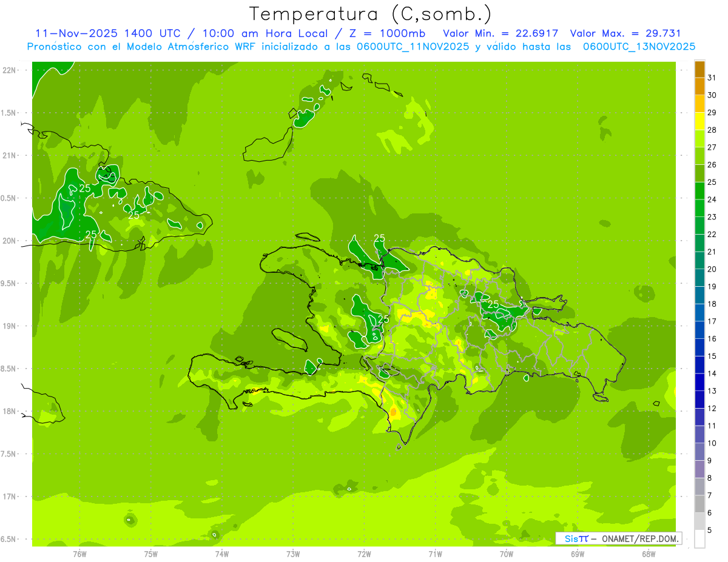Click the 22N latitude label

point(8,70)
